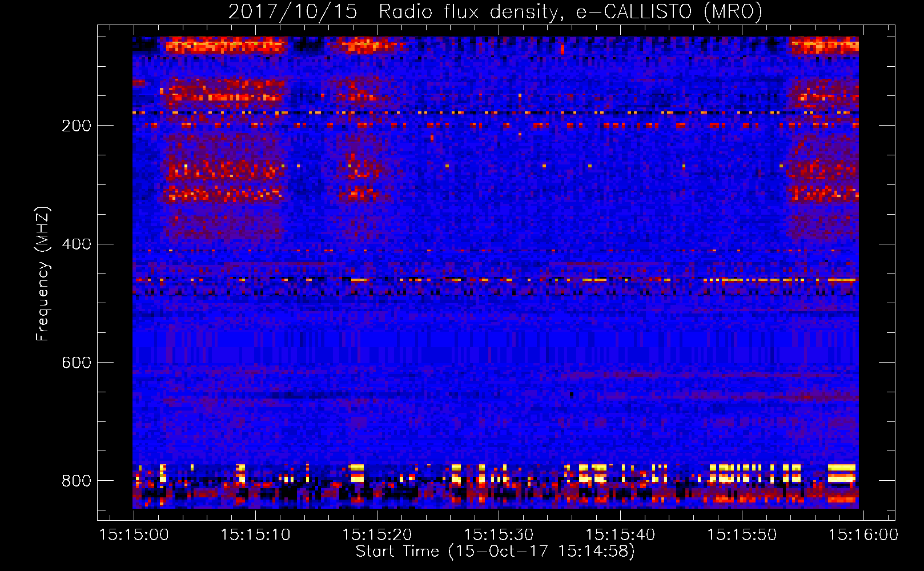Click the 15:15:10 time tick label
The height and width of the screenshot is (571, 924).
pyautogui.click(x=255, y=535)
